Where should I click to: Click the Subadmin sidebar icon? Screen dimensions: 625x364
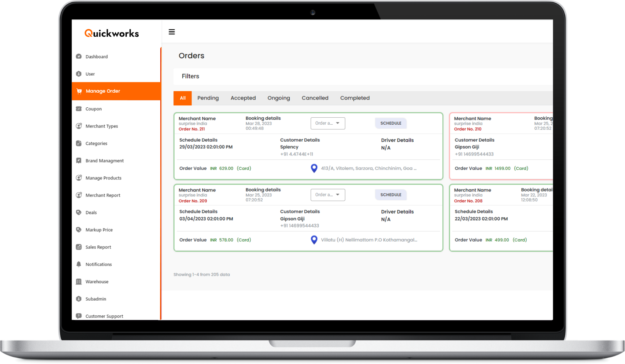click(x=79, y=299)
